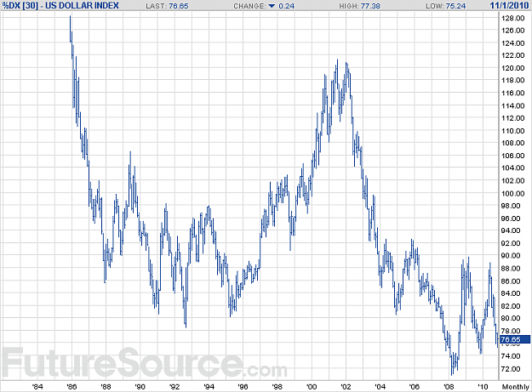
Task: Click the down arrow change indicator
Action: tap(272, 6)
